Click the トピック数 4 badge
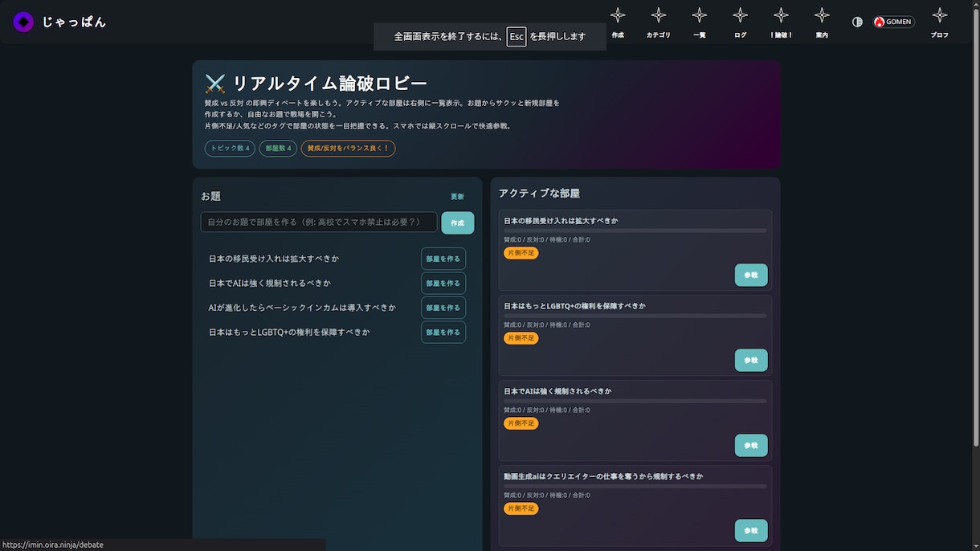The width and height of the screenshot is (980, 551). click(x=231, y=149)
